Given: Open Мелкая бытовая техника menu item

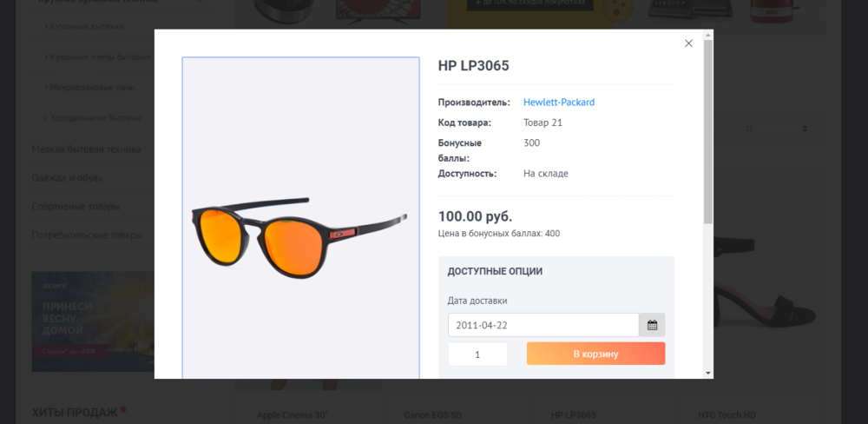Looking at the screenshot, I should click(x=86, y=149).
